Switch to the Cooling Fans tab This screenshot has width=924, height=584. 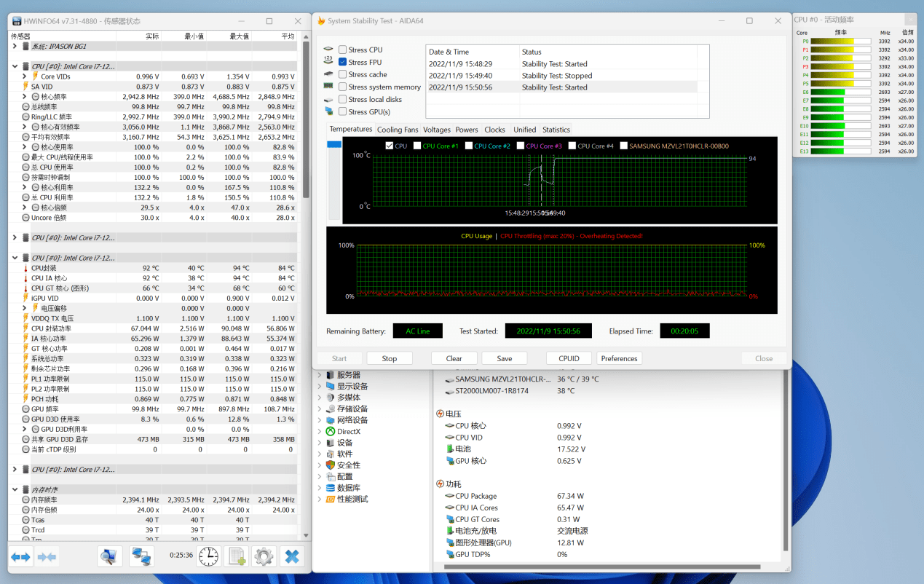pos(398,130)
